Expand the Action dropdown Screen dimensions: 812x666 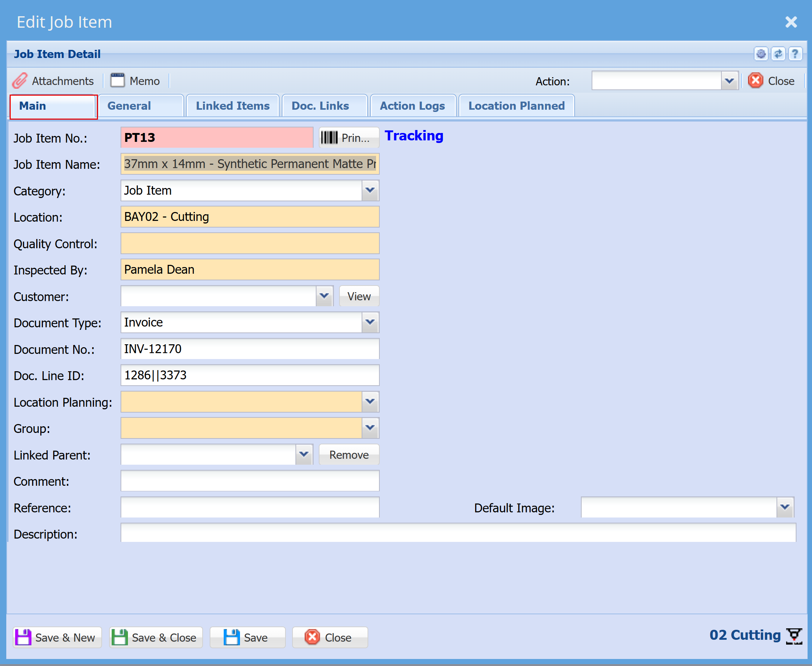(x=730, y=81)
